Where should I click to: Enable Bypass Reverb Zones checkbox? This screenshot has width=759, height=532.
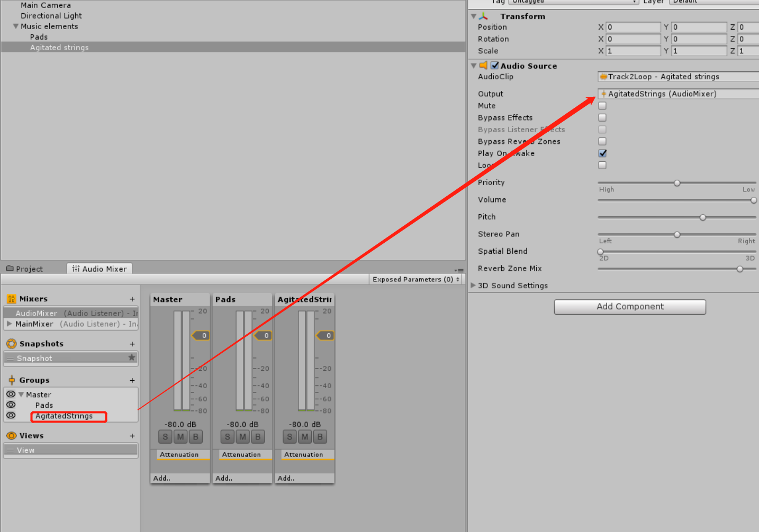602,141
